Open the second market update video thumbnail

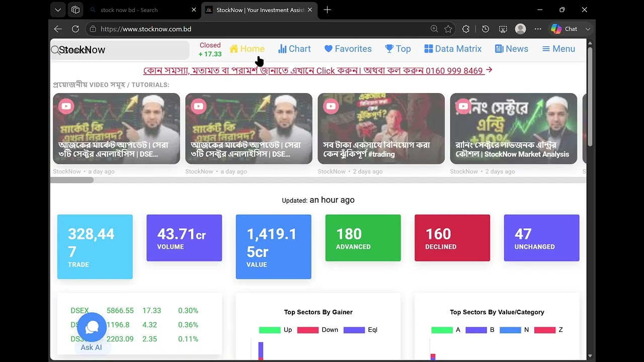pyautogui.click(x=249, y=129)
